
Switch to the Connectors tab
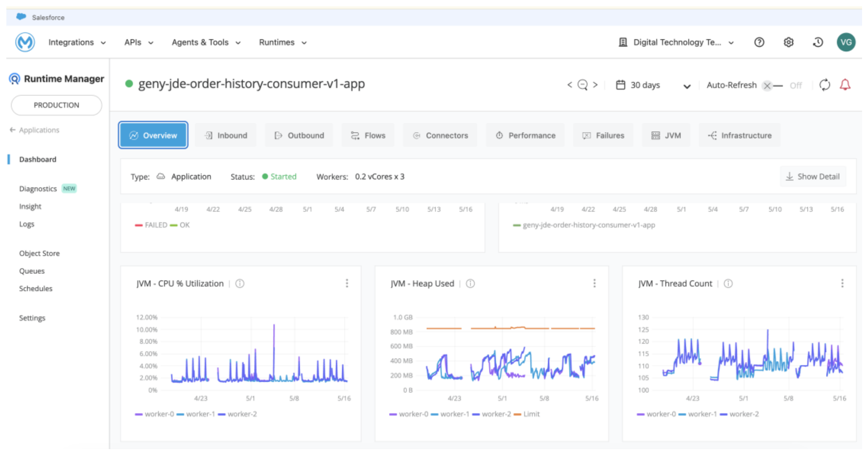[440, 135]
